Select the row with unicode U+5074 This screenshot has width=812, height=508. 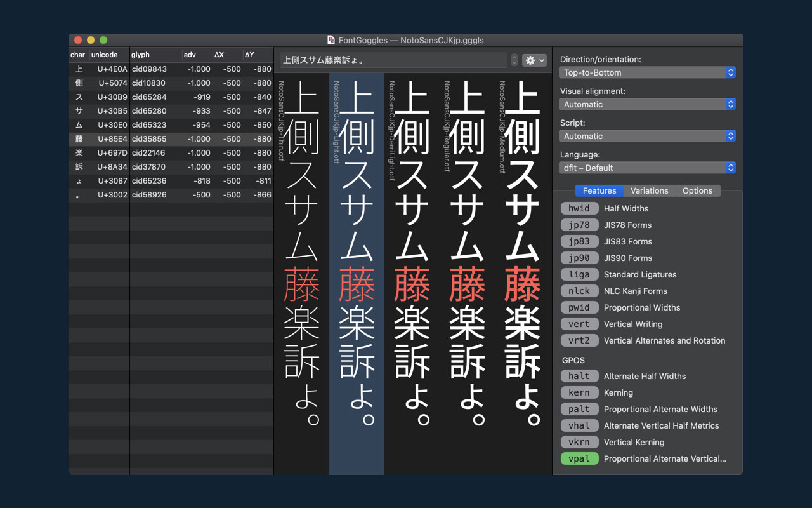tap(171, 83)
